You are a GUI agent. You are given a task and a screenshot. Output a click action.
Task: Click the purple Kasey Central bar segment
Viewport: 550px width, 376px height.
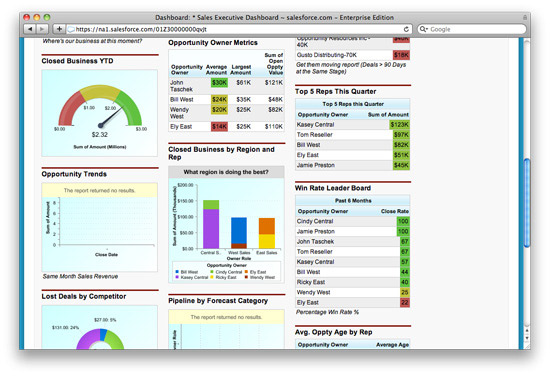click(211, 229)
